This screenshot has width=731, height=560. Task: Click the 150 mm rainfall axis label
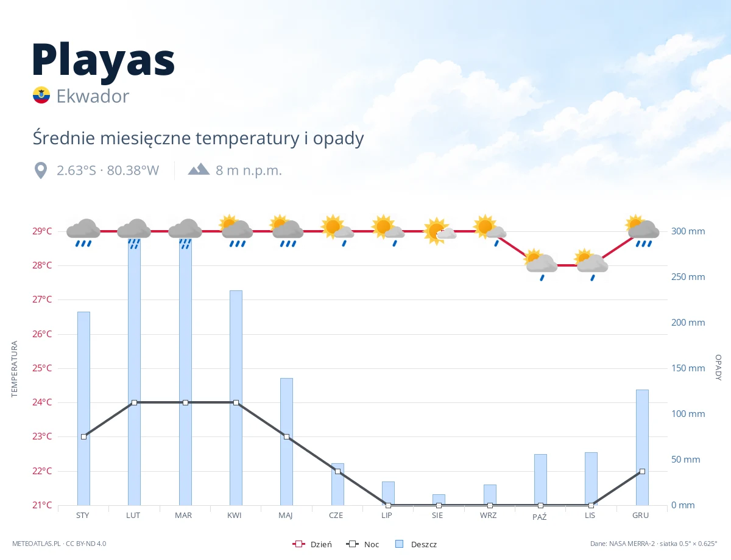pos(688,368)
